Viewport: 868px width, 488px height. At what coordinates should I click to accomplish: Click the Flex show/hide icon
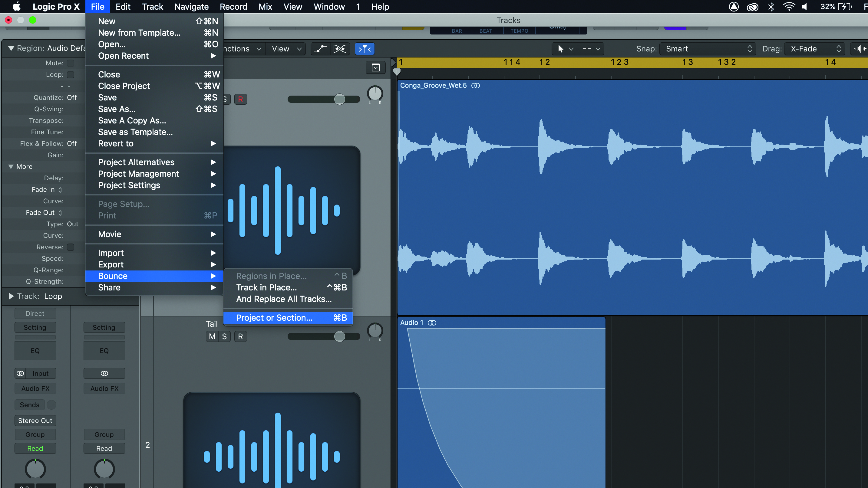point(340,49)
